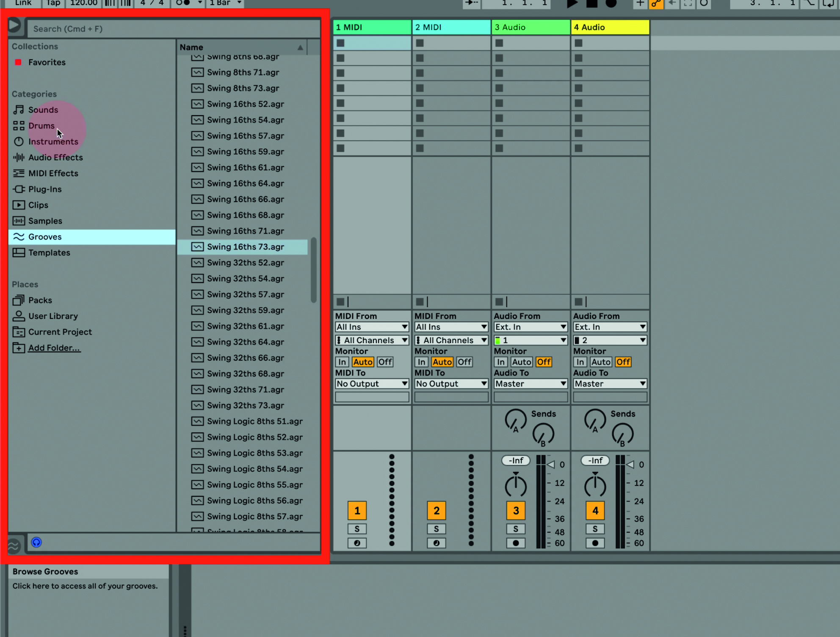Open the Packs place
The image size is (840, 637).
(40, 300)
